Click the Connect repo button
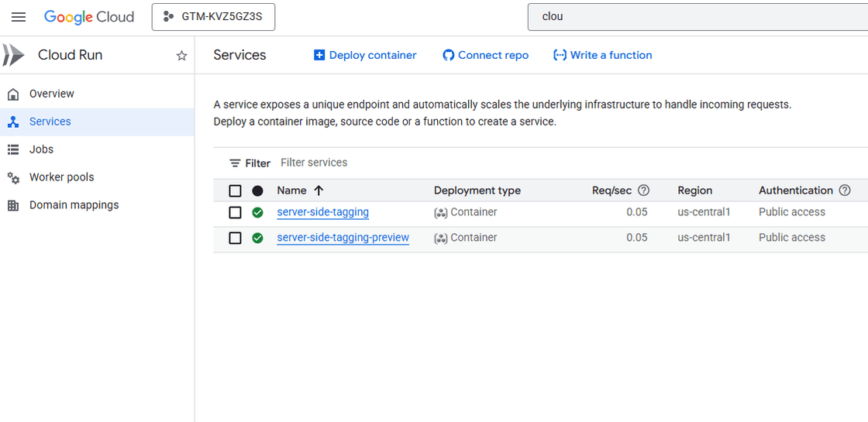This screenshot has height=422, width=868. pos(485,55)
